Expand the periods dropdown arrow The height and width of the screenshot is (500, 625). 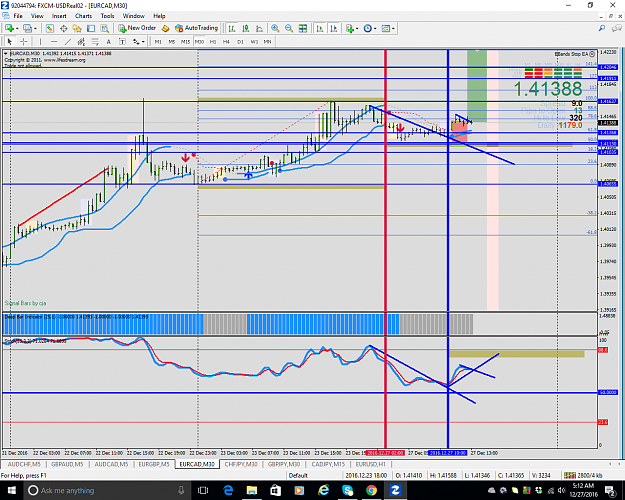(375, 28)
